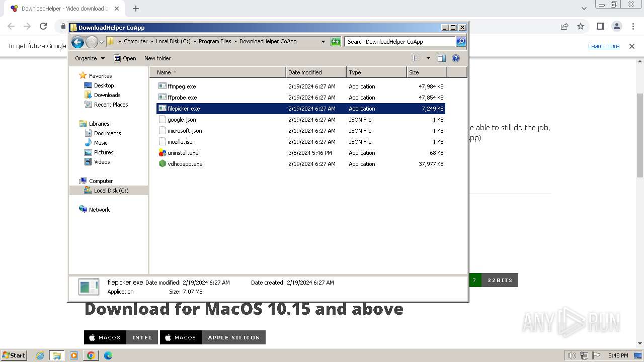Click the search magnifier icon in Explorer
The image size is (644, 362).
[x=461, y=42]
